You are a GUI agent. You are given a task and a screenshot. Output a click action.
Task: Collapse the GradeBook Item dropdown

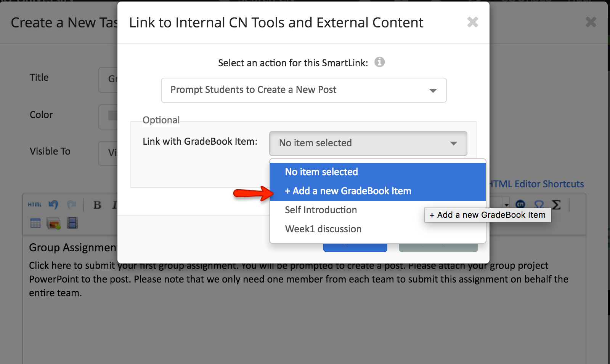tap(368, 143)
